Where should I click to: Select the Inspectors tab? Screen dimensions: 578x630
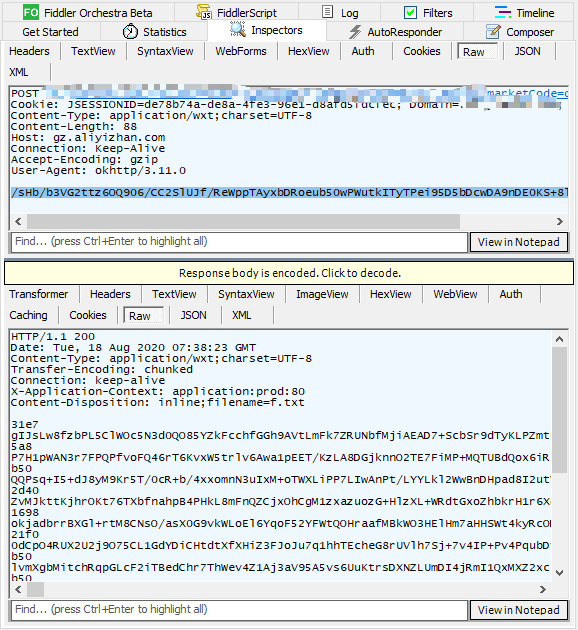tap(267, 30)
